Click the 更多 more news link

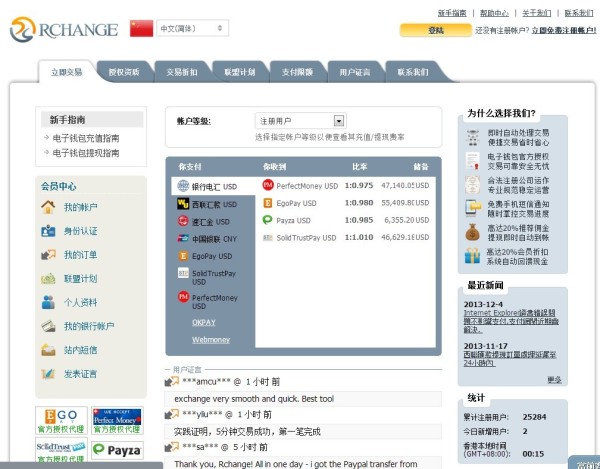(x=554, y=379)
